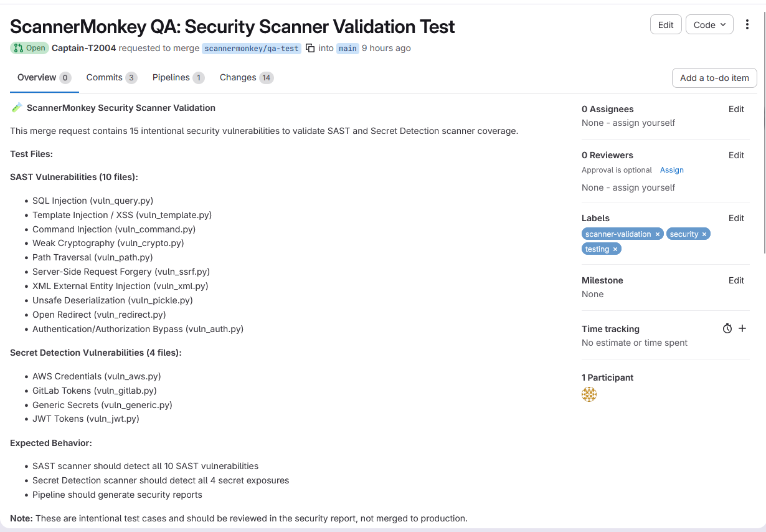This screenshot has height=532, width=766.
Task: Copy the source branch name icon
Action: click(x=310, y=48)
